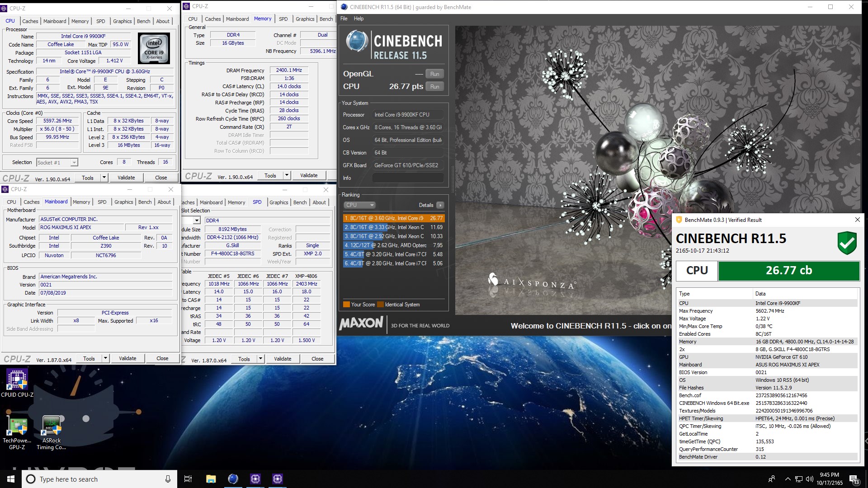Click the network icon in system tray

799,479
